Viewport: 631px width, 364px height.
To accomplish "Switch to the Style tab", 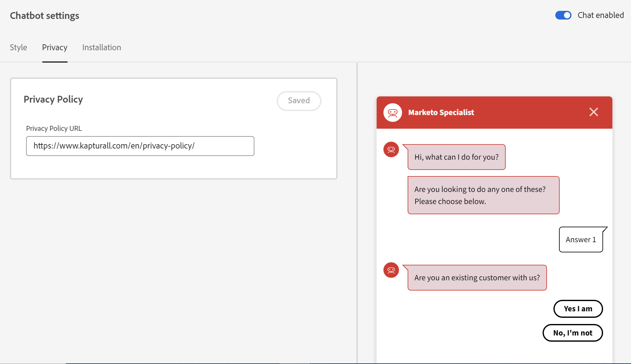I will [x=18, y=47].
